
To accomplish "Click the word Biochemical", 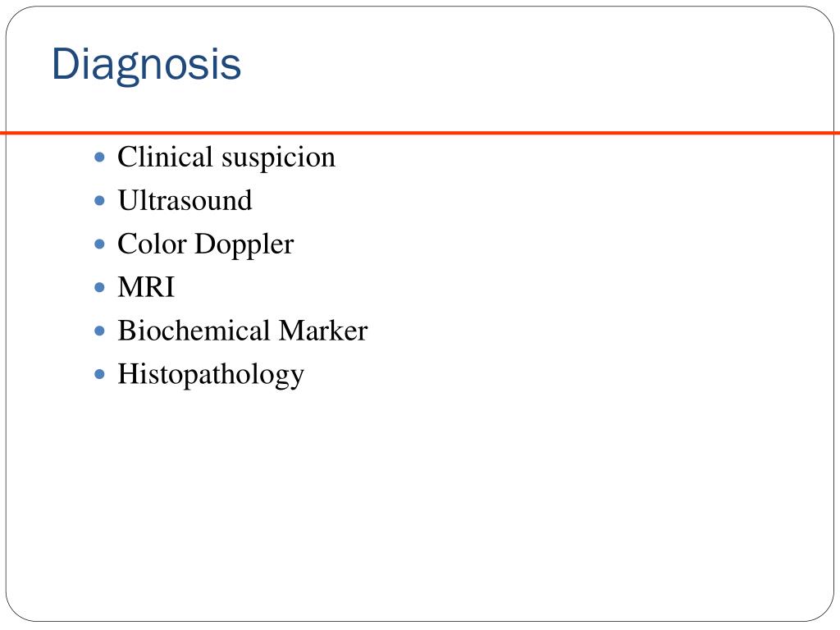I will click(194, 331).
